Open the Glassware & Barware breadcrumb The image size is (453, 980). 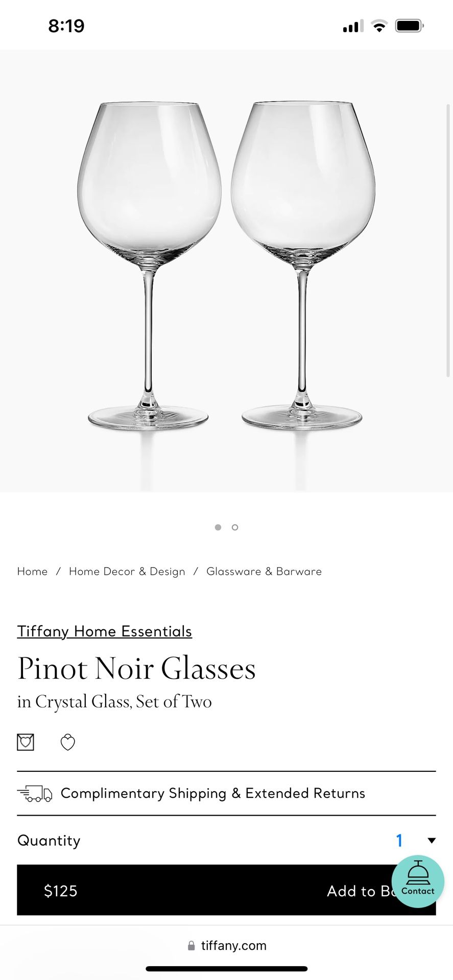click(264, 571)
